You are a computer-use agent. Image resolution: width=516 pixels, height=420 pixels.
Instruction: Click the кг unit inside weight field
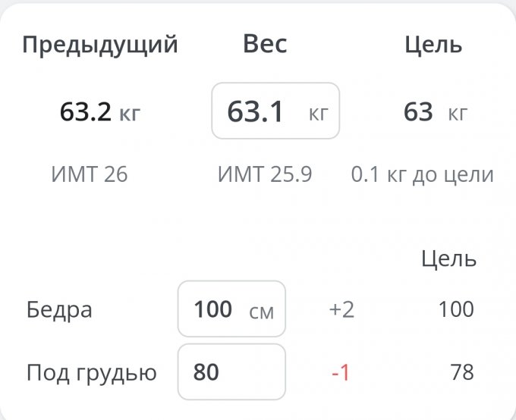[x=318, y=114]
